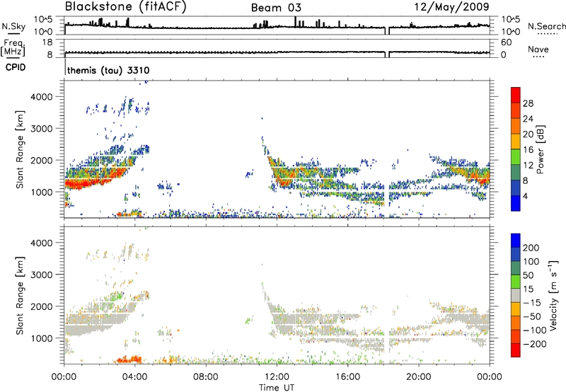Click the 'Power [dB]' color bar title
The image size is (566, 392).
(x=540, y=149)
